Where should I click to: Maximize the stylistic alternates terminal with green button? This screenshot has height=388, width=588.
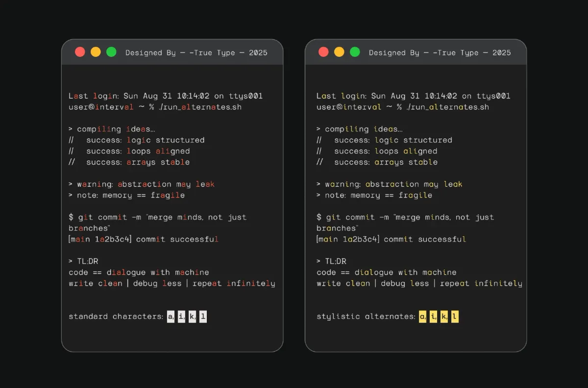[355, 52]
